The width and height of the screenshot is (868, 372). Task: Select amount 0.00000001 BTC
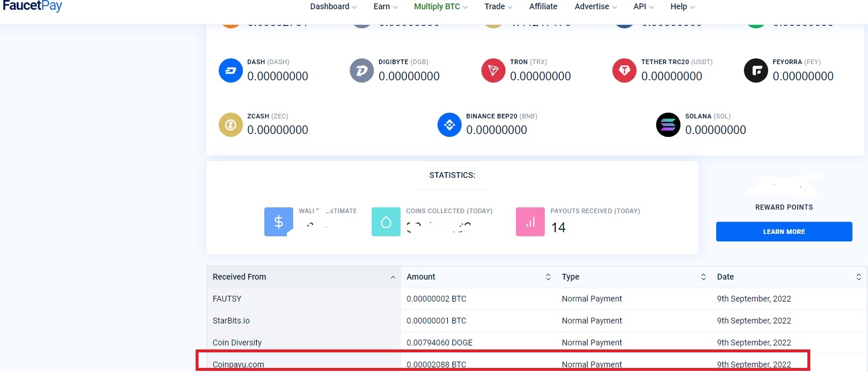click(436, 321)
